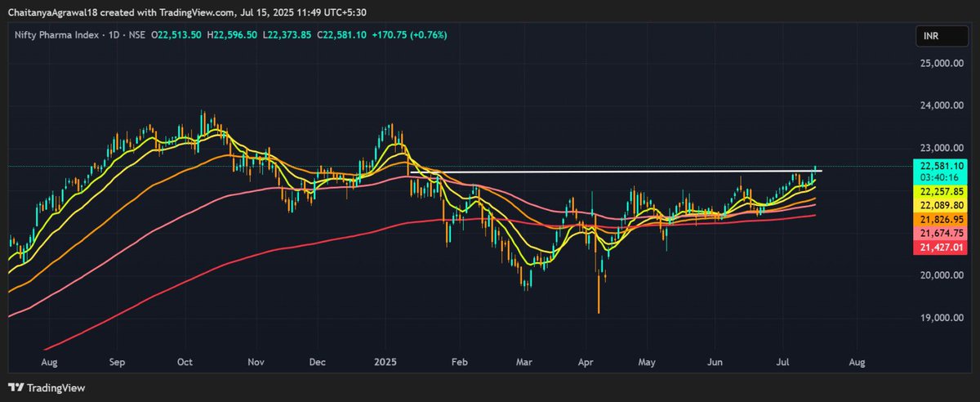Click the INR currency button
Screen dimensions: 980x402
click(x=941, y=37)
